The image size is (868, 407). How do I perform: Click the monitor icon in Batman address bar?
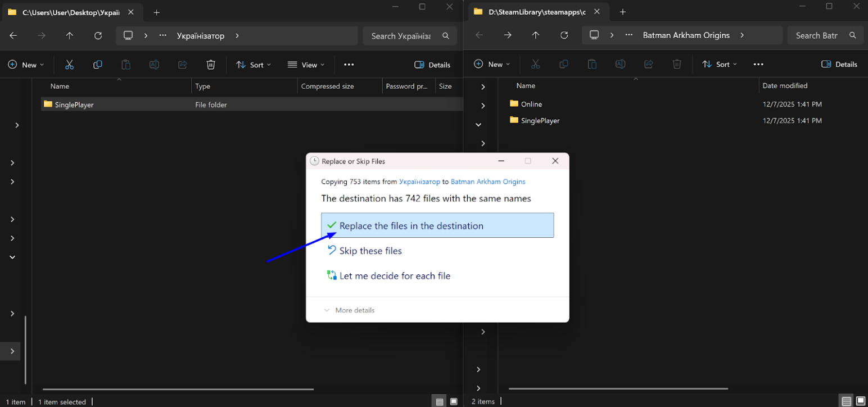[x=594, y=35]
